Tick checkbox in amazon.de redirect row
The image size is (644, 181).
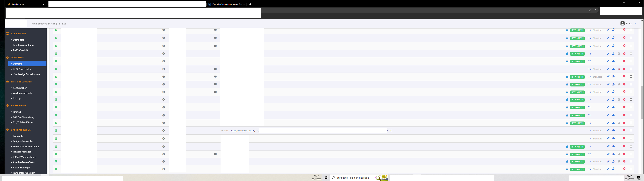coord(631,130)
